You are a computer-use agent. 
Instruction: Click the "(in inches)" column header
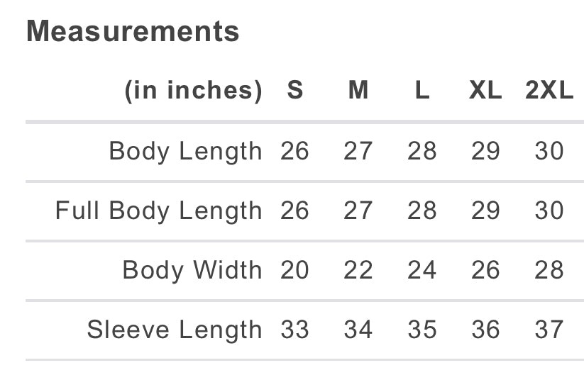[193, 91]
